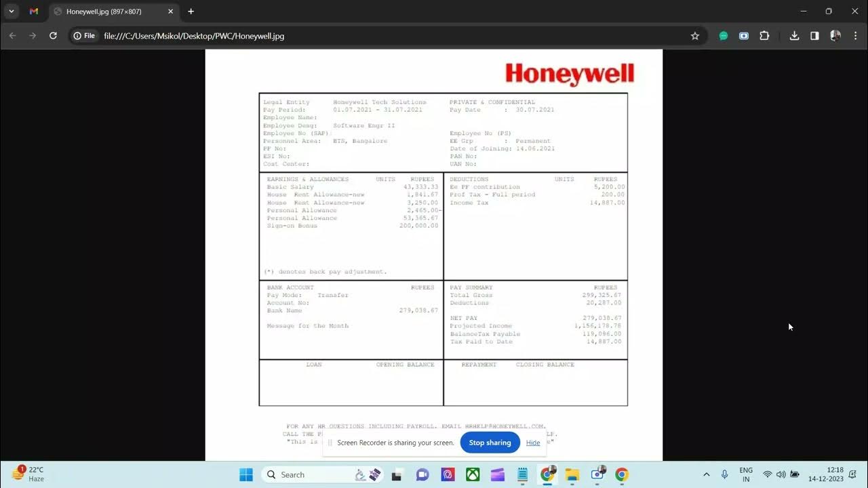The height and width of the screenshot is (488, 868).
Task: Check the battery status icon
Action: click(x=795, y=474)
